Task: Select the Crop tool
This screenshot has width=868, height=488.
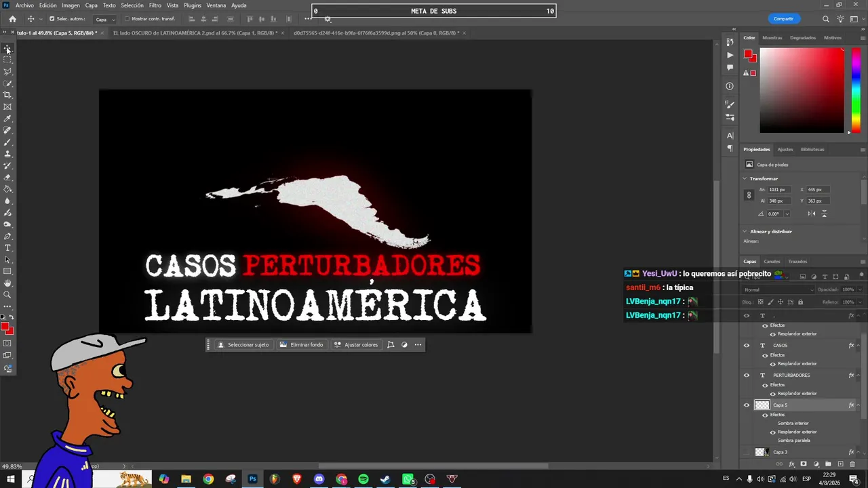Action: pyautogui.click(x=7, y=95)
